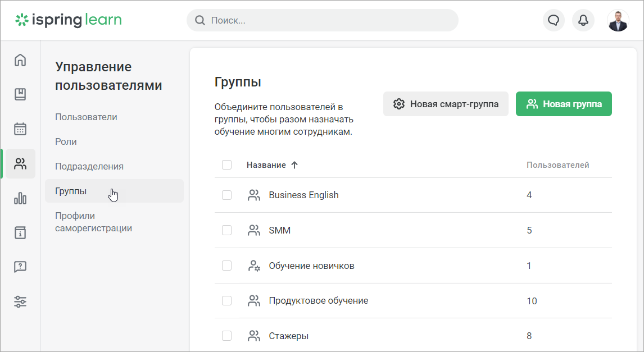Open notifications bell icon

click(583, 20)
